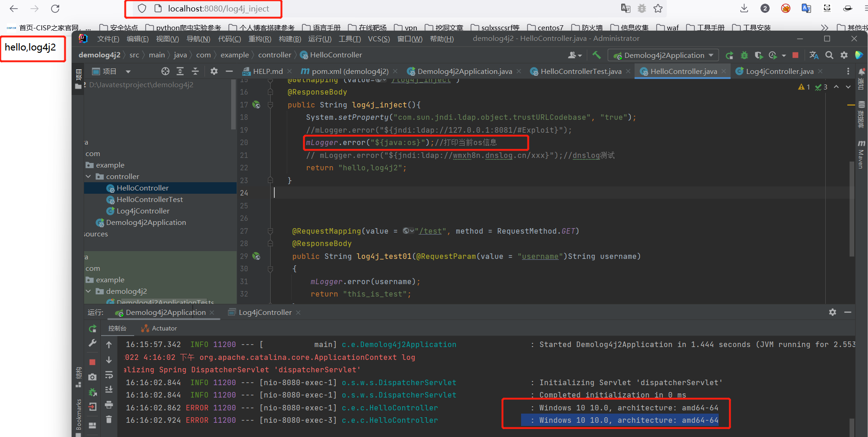Open project panel options gear
The image size is (868, 437).
[214, 71]
